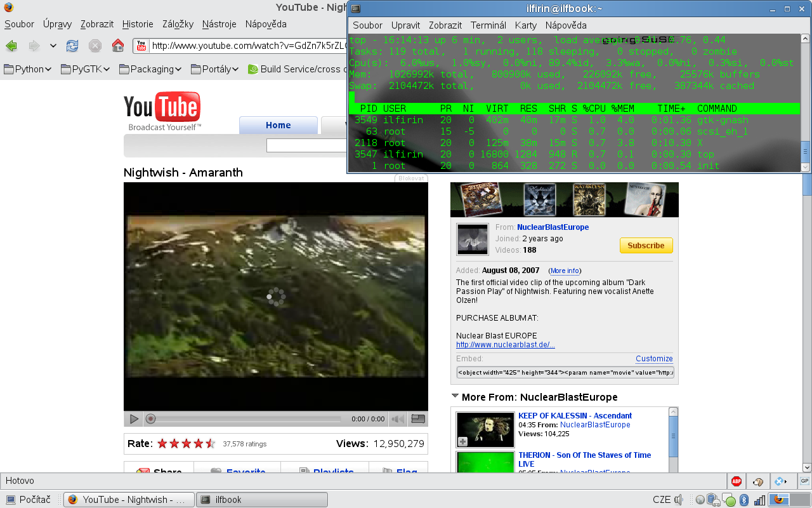This screenshot has width=812, height=508.
Task: Reload the YouTube page
Action: click(72, 46)
